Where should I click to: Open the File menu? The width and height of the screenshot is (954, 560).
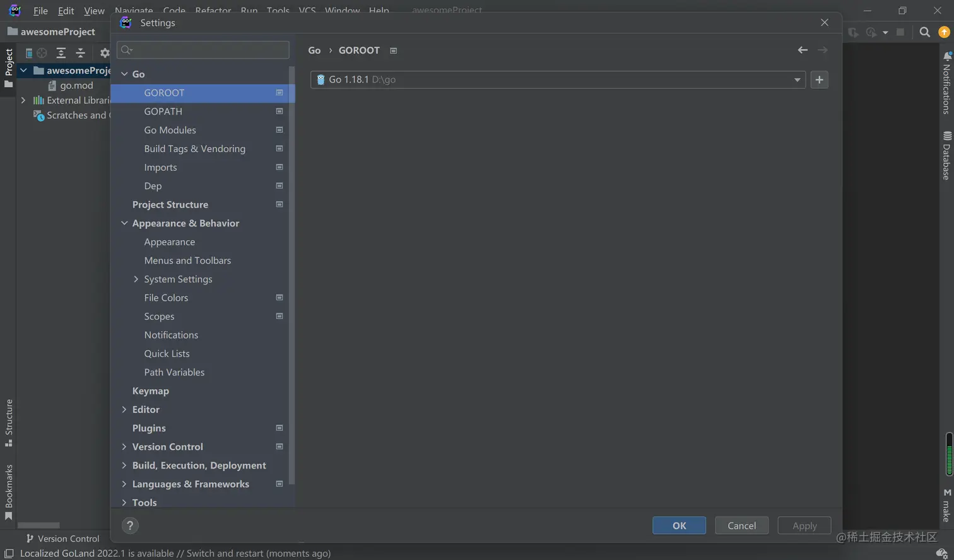40,11
